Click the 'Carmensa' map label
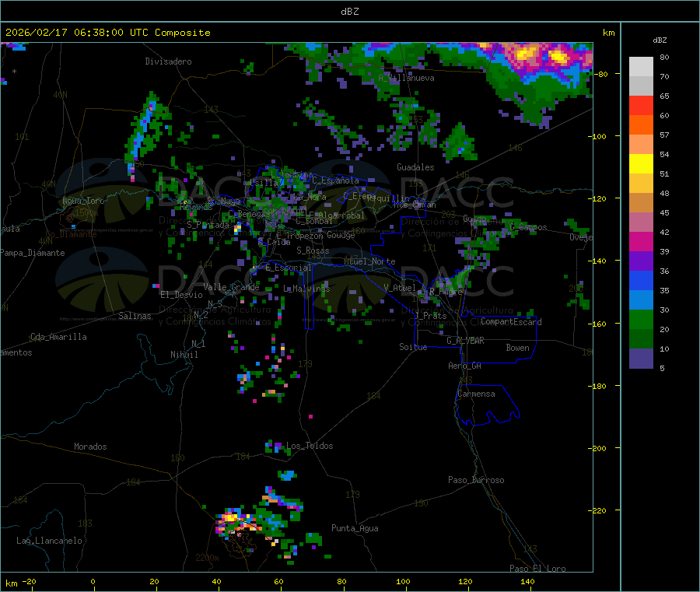 tap(476, 394)
